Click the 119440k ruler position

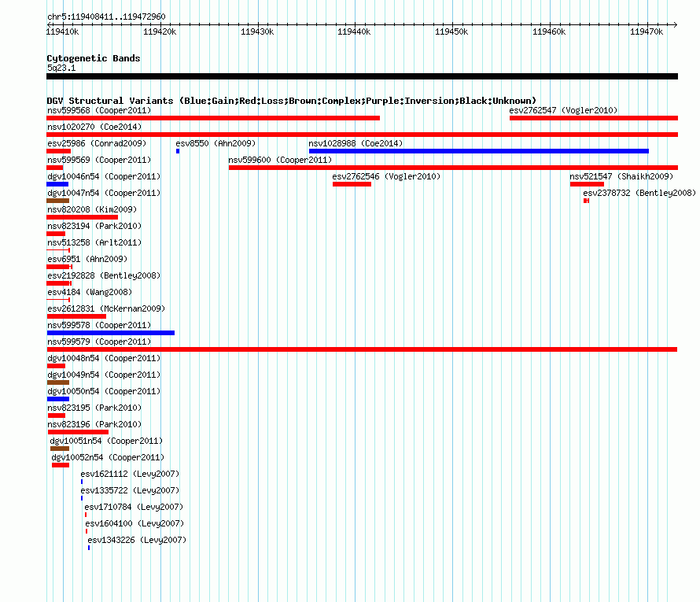pyautogui.click(x=354, y=31)
